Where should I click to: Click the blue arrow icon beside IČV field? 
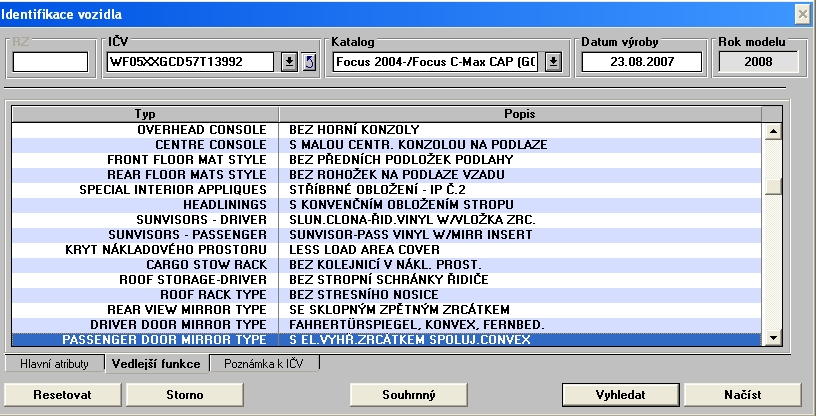click(x=310, y=62)
